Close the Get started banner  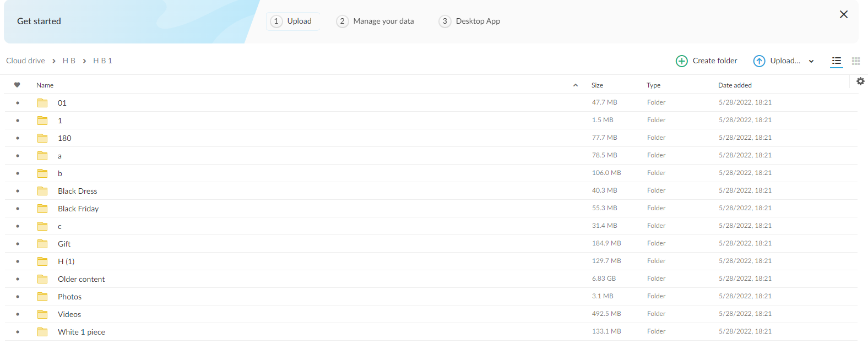coord(843,15)
